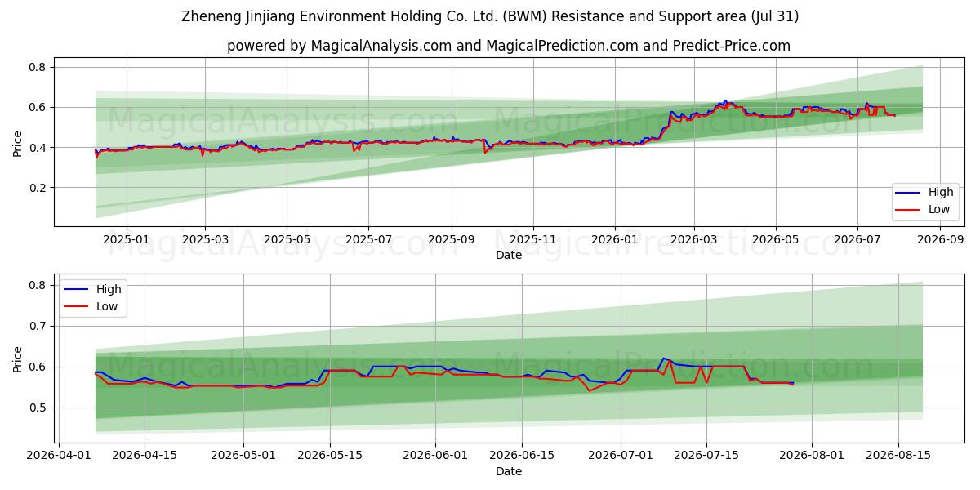
Task: Click the 2026-07-01 date tick label
Action: click(621, 457)
